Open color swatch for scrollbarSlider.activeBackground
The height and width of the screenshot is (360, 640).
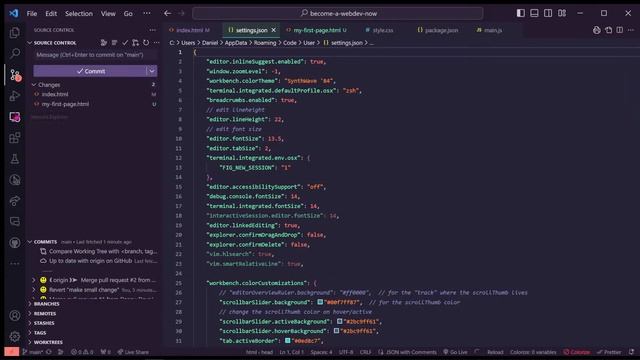pos(340,321)
